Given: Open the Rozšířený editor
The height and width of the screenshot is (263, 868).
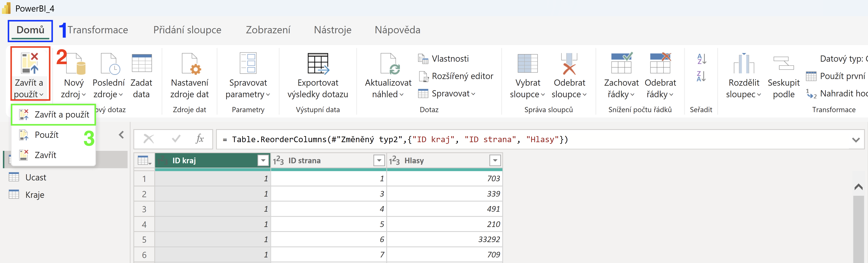Looking at the screenshot, I should pyautogui.click(x=456, y=76).
